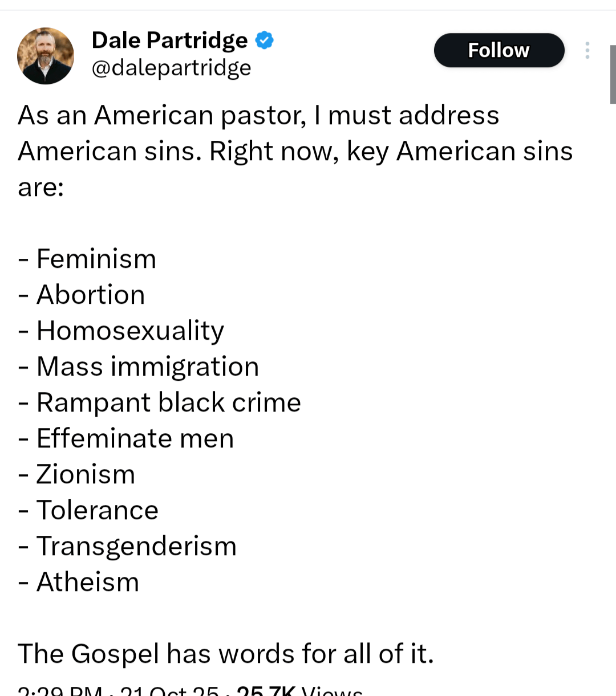The image size is (616, 696).
Task: Click the 'Transgenderism' list line
Action: [136, 546]
